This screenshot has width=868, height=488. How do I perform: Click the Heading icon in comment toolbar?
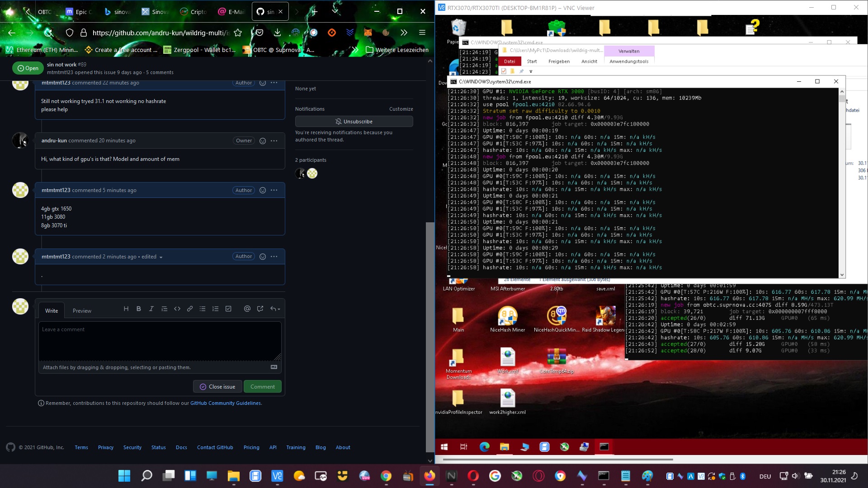(x=126, y=309)
